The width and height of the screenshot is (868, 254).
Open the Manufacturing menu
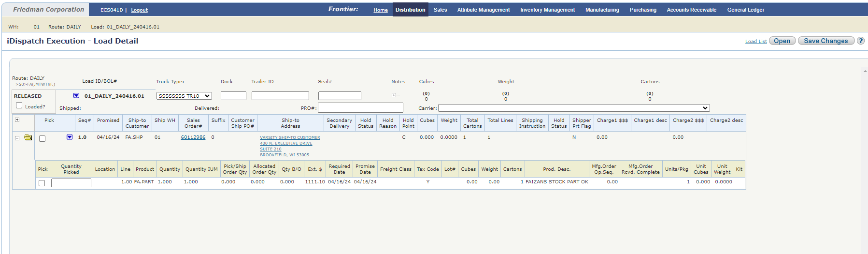[x=602, y=10]
